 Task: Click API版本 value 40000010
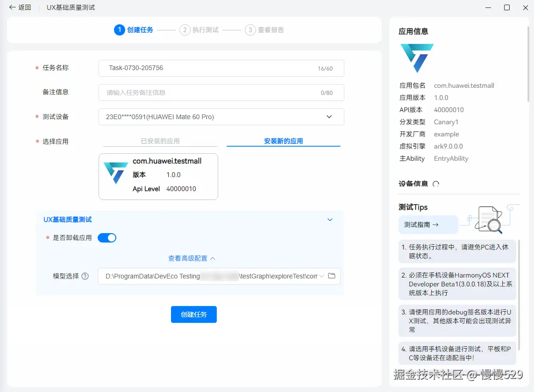point(449,110)
